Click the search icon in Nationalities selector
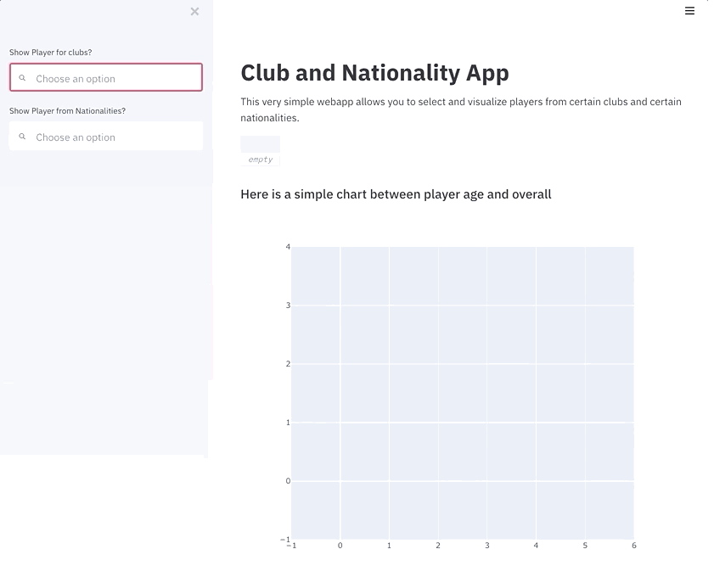Image resolution: width=714 pixels, height=588 pixels. 23,137
